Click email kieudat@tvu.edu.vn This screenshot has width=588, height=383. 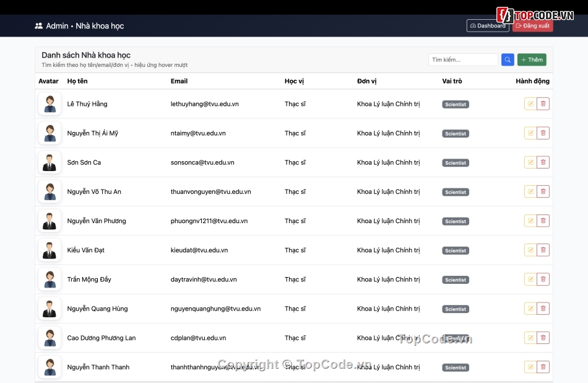199,250
